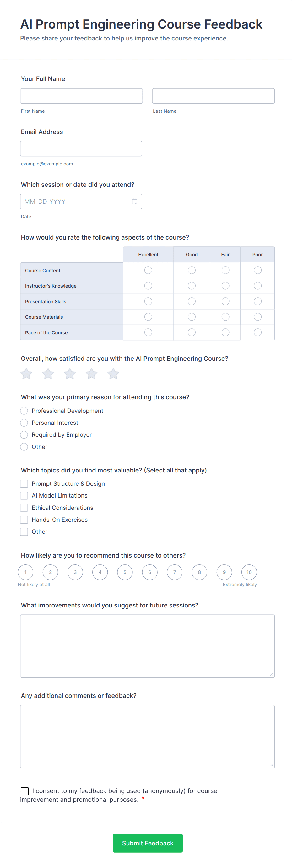The height and width of the screenshot is (868, 292).
Task: Select 1, Not likely at all
Action: (x=25, y=572)
